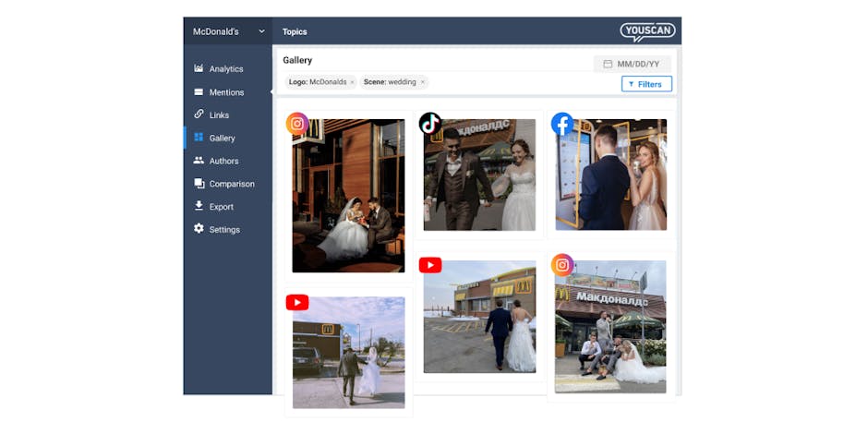Image resolution: width=868 pixels, height=434 pixels.
Task: Click the Mentions icon in sidebar
Action: click(199, 92)
